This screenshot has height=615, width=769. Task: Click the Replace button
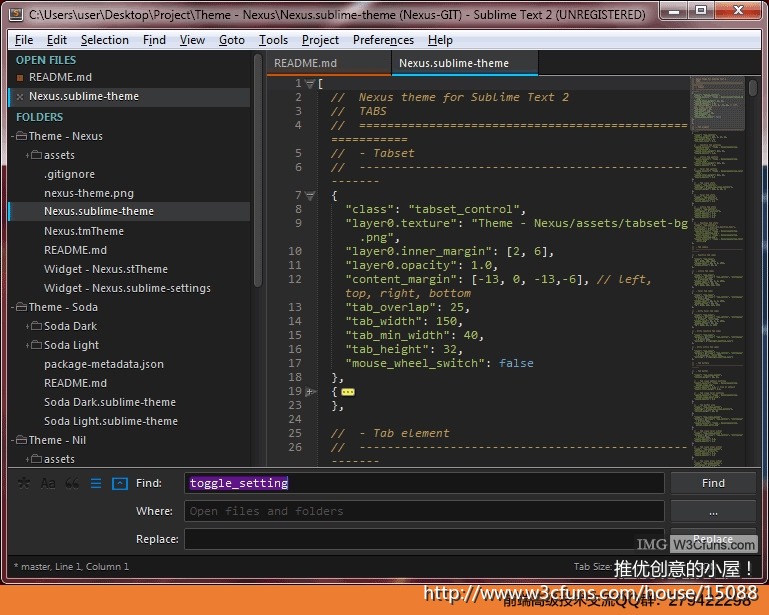pyautogui.click(x=713, y=538)
